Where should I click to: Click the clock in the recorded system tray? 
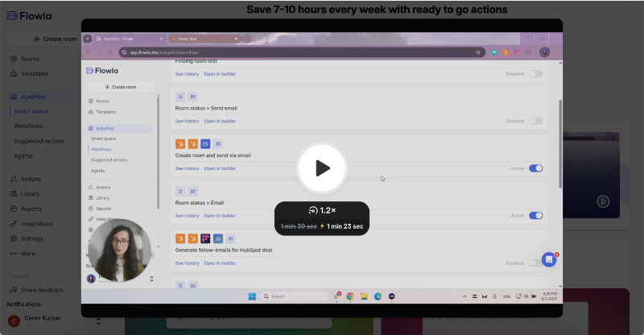point(550,296)
